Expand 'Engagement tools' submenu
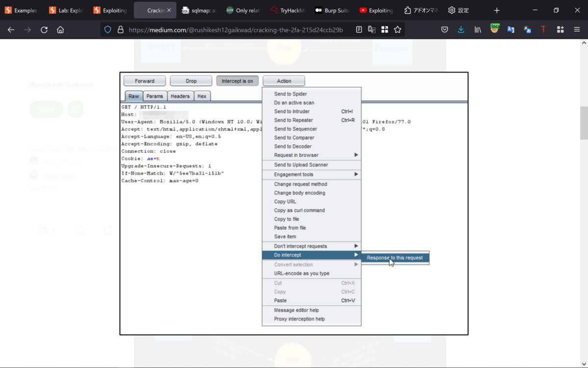 [312, 175]
